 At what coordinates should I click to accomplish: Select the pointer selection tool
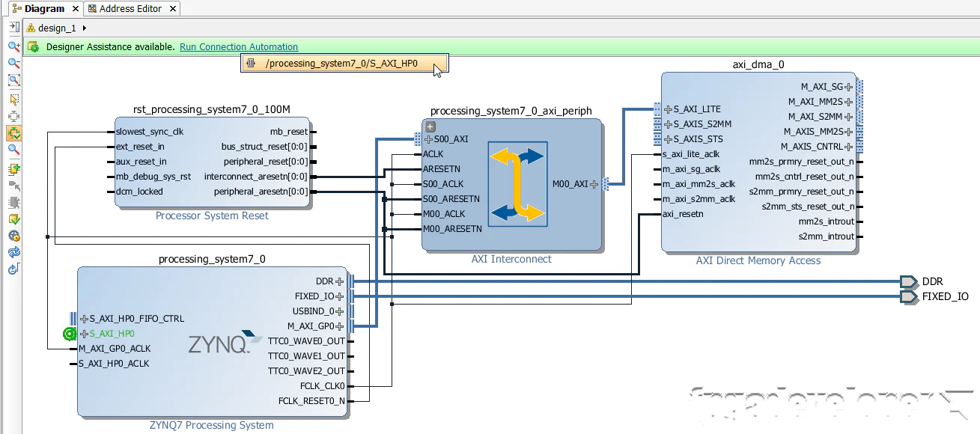coord(13,100)
